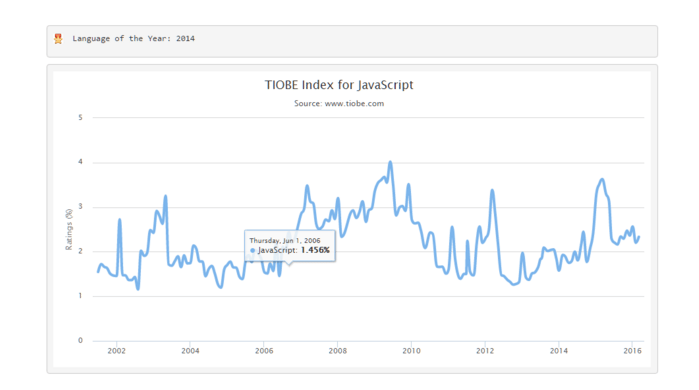Image resolution: width=699 pixels, height=390 pixels.
Task: Click the chart peak in early 2015
Action: (x=602, y=180)
